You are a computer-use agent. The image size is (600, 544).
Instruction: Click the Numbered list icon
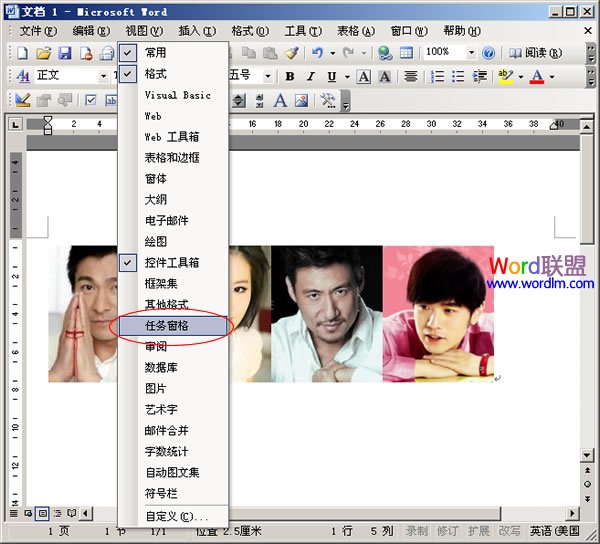point(437,76)
